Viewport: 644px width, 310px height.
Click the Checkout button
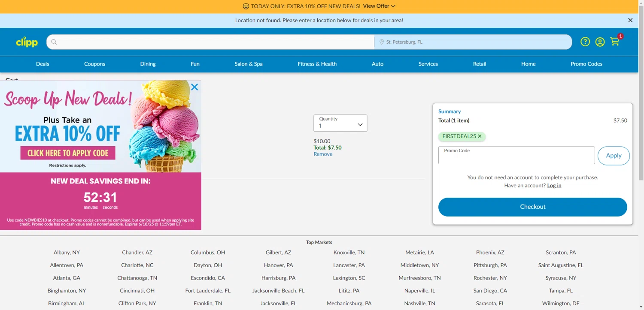coord(532,207)
